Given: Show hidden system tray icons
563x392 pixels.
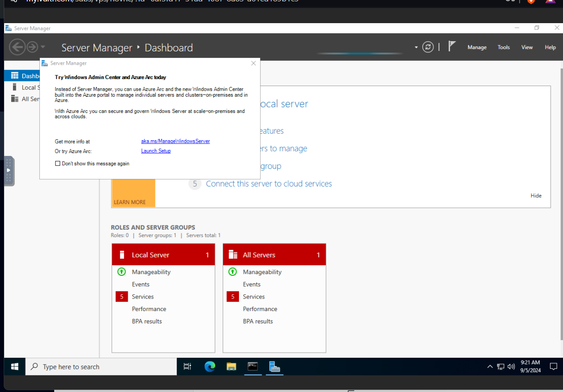Looking at the screenshot, I should coord(490,367).
